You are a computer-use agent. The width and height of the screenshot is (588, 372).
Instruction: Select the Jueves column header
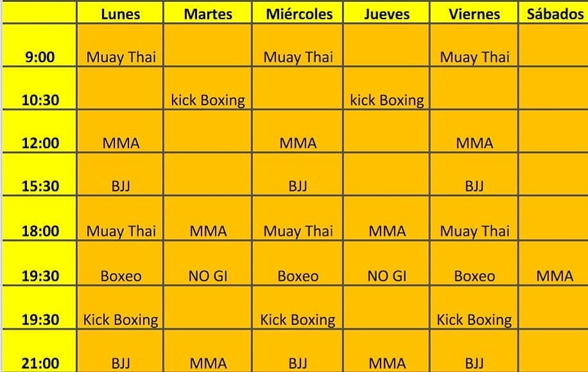click(386, 14)
